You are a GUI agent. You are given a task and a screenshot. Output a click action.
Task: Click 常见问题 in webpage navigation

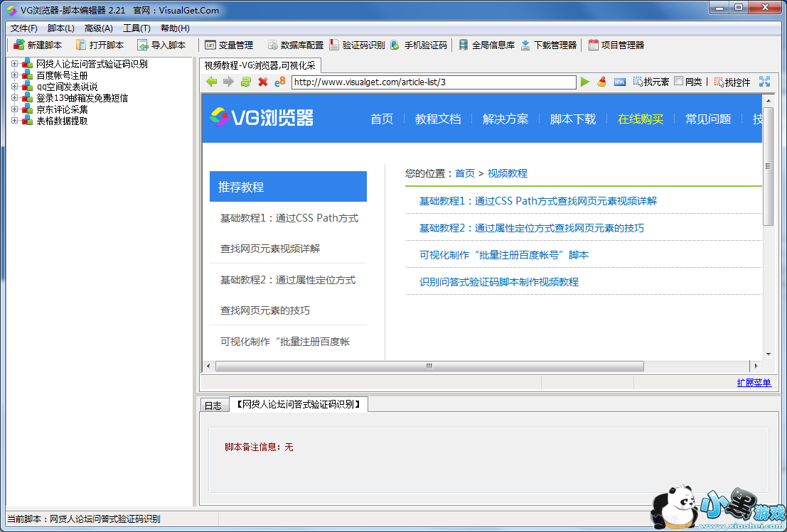point(708,119)
